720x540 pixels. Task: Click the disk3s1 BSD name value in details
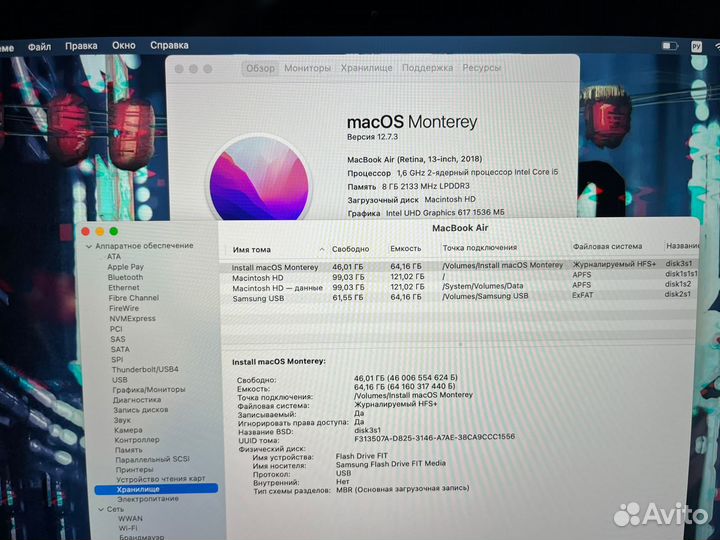[367, 431]
